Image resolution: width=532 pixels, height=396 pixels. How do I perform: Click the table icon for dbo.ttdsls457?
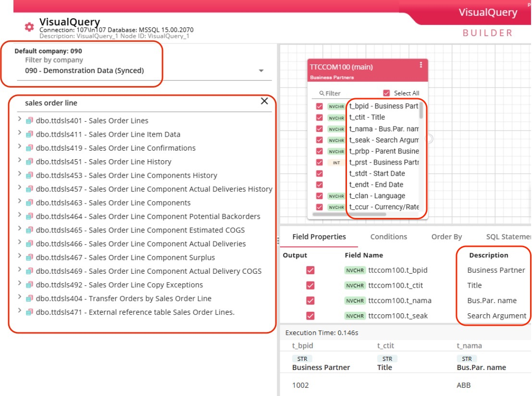pyautogui.click(x=29, y=189)
